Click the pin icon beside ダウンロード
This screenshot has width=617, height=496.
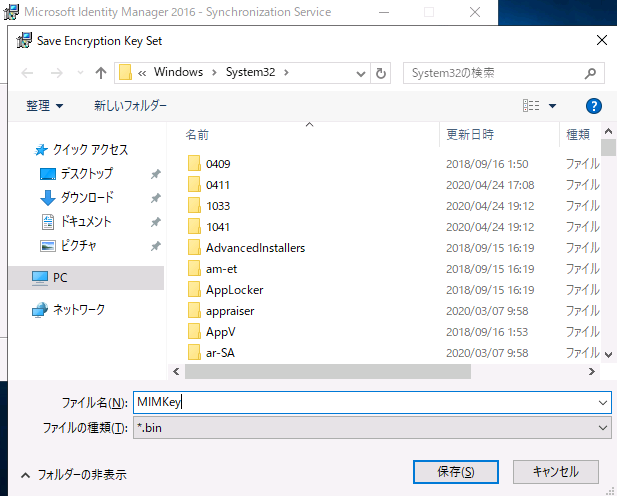click(x=156, y=198)
